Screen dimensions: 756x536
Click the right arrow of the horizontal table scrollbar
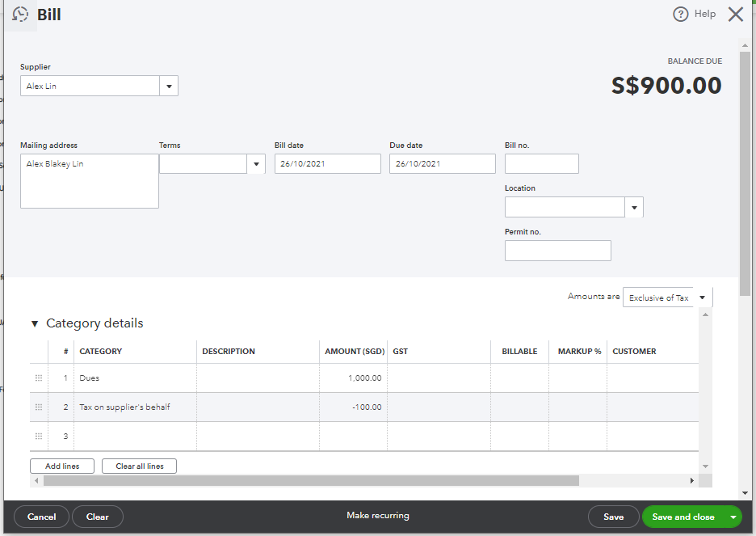[692, 480]
